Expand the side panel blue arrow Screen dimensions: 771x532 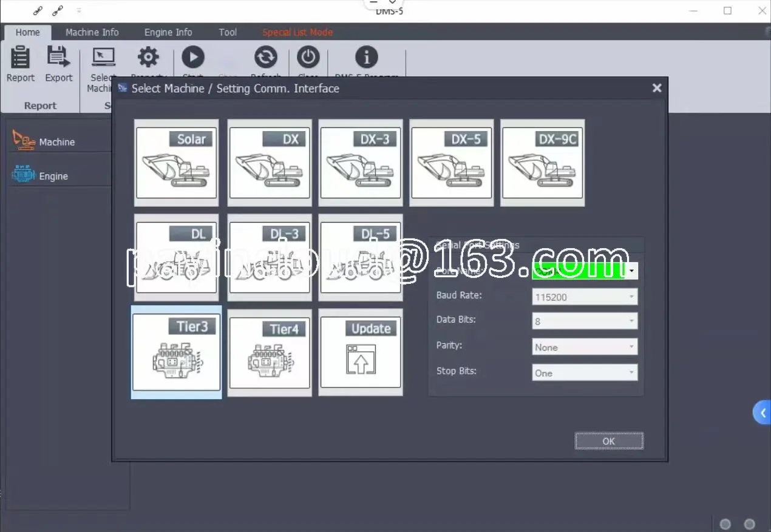pyautogui.click(x=762, y=413)
